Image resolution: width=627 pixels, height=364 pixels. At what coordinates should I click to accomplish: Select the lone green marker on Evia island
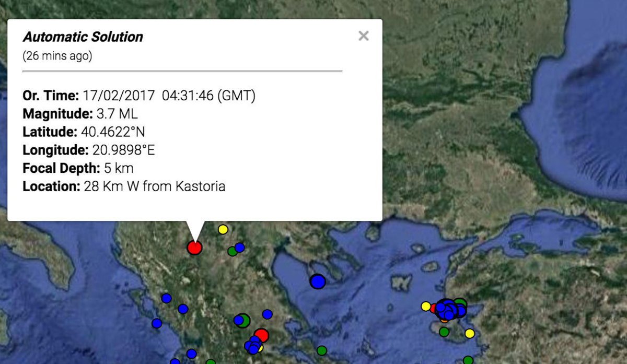point(322,350)
